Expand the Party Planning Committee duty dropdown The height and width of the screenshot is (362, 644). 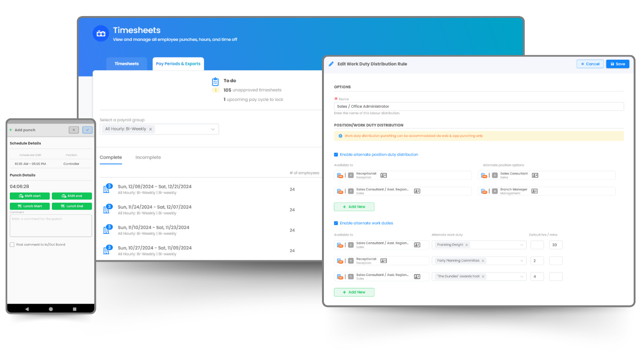[x=522, y=261]
